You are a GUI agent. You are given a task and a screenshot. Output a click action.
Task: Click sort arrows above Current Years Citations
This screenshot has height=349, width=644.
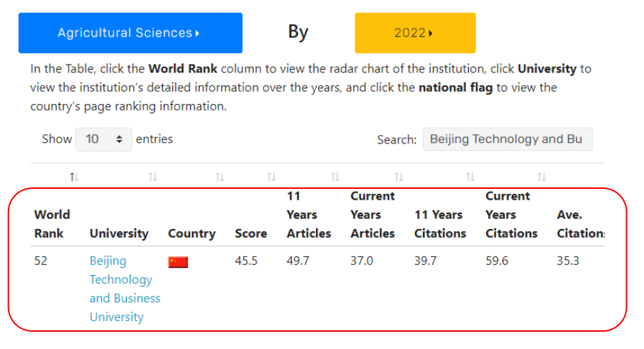[x=541, y=177]
